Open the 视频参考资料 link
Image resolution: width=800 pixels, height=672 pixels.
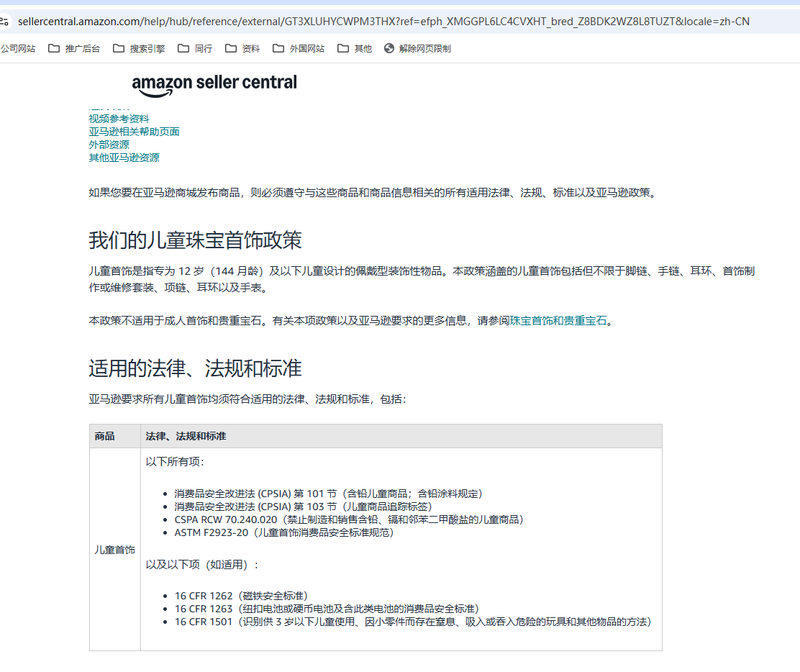pos(119,119)
